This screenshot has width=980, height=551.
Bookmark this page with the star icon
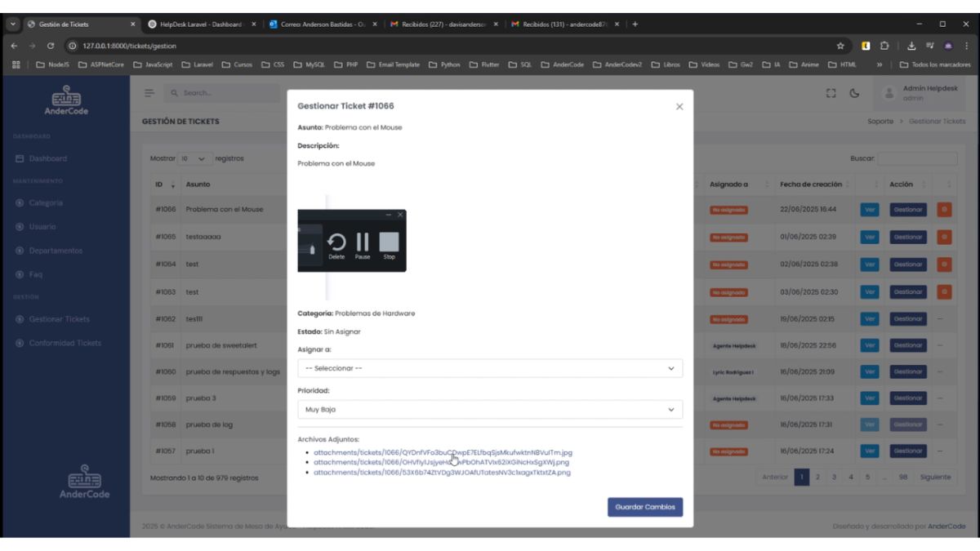point(840,46)
